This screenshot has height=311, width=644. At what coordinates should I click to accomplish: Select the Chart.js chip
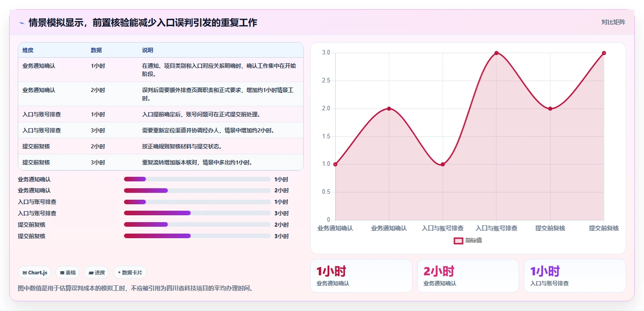pos(35,273)
